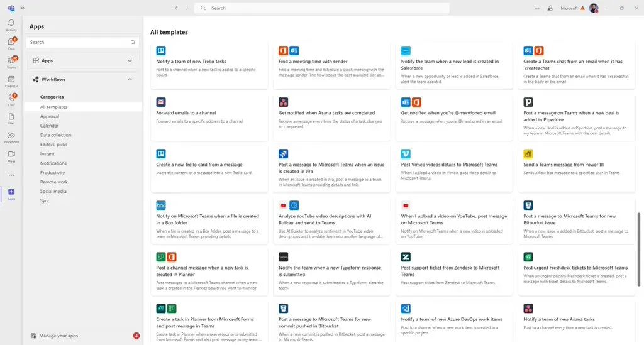Open the Chat icon in the sidebar
Image resolution: width=644 pixels, height=345 pixels.
coord(11,43)
